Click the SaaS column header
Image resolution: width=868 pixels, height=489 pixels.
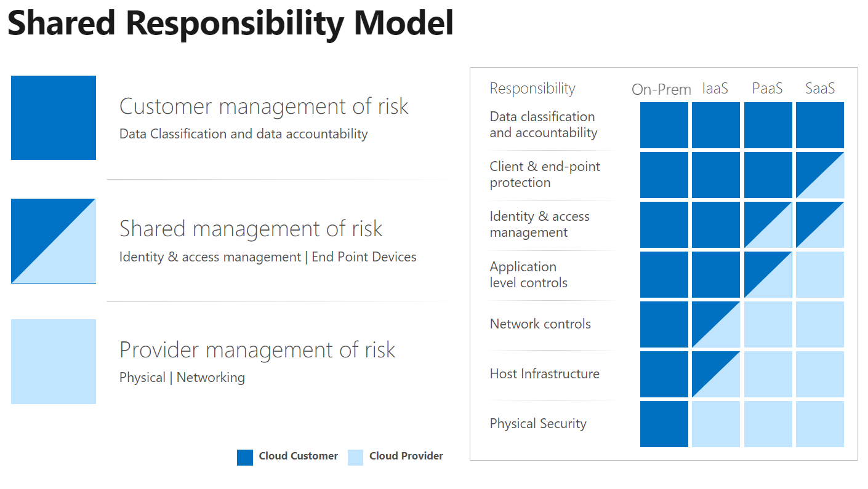point(820,89)
